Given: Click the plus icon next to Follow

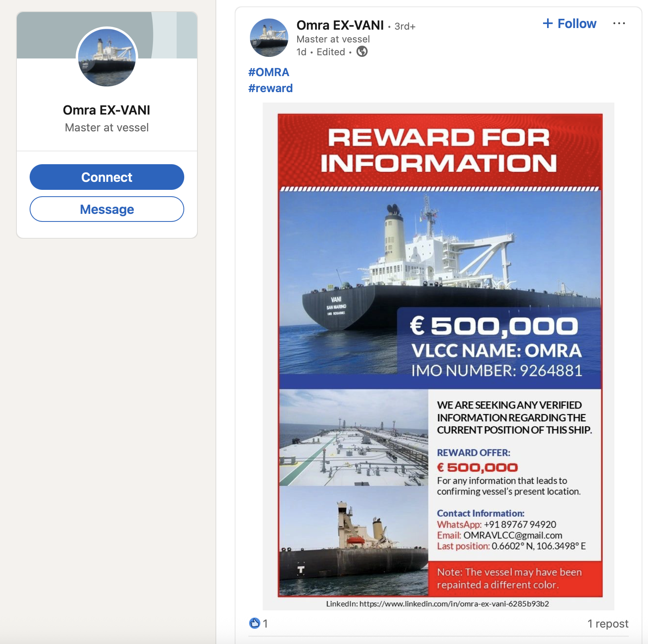Looking at the screenshot, I should click(547, 23).
